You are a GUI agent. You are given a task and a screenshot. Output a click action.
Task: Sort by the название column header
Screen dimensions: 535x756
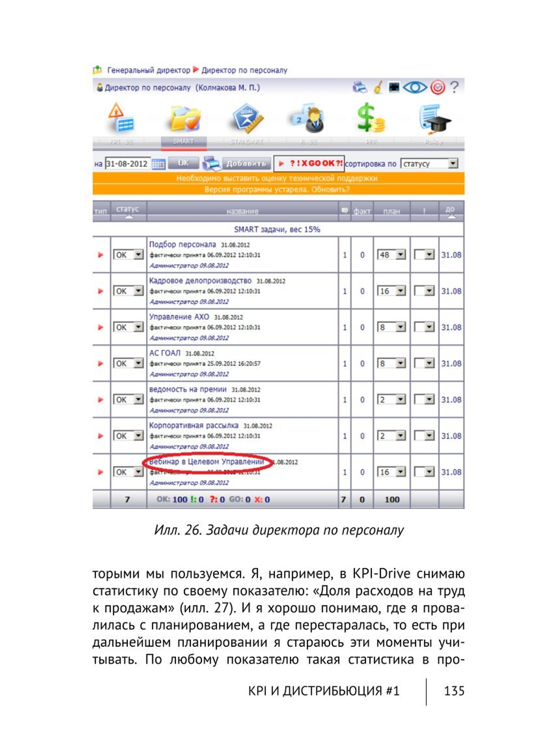(x=242, y=211)
